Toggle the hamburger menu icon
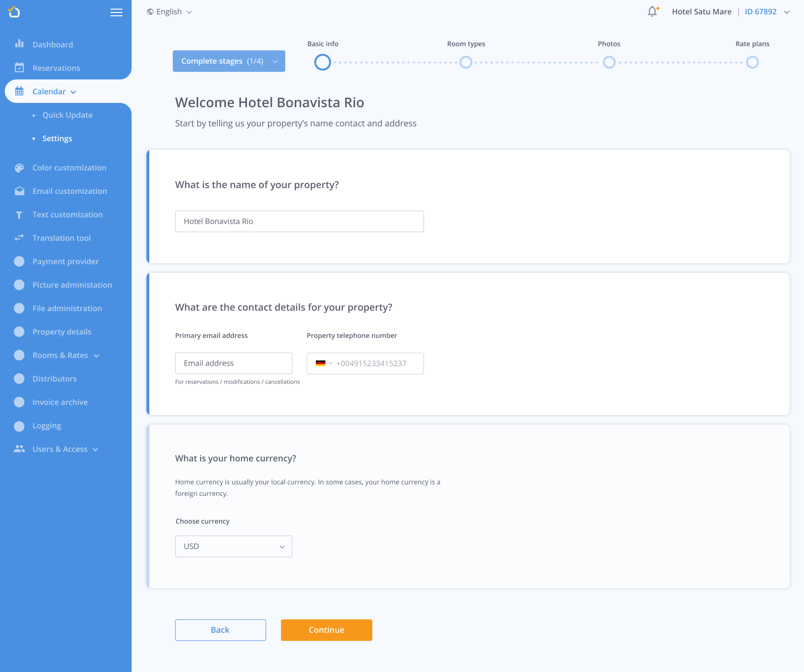 [x=116, y=12]
